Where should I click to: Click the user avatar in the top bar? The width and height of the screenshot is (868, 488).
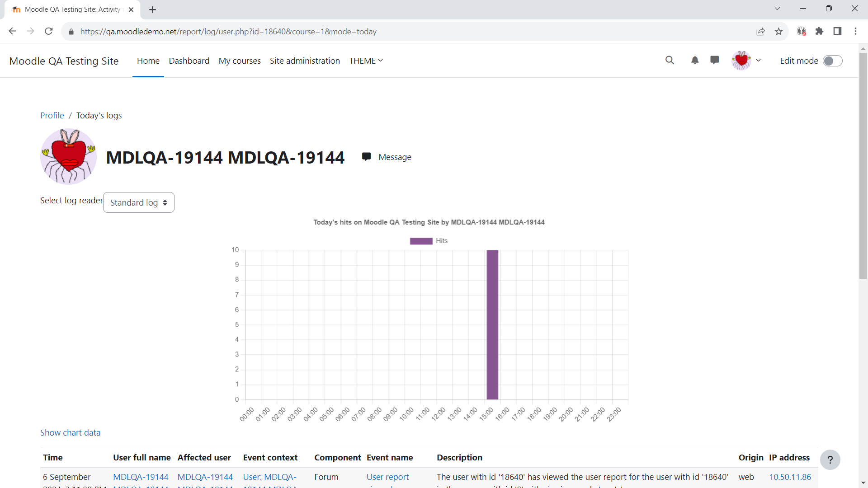tap(741, 60)
